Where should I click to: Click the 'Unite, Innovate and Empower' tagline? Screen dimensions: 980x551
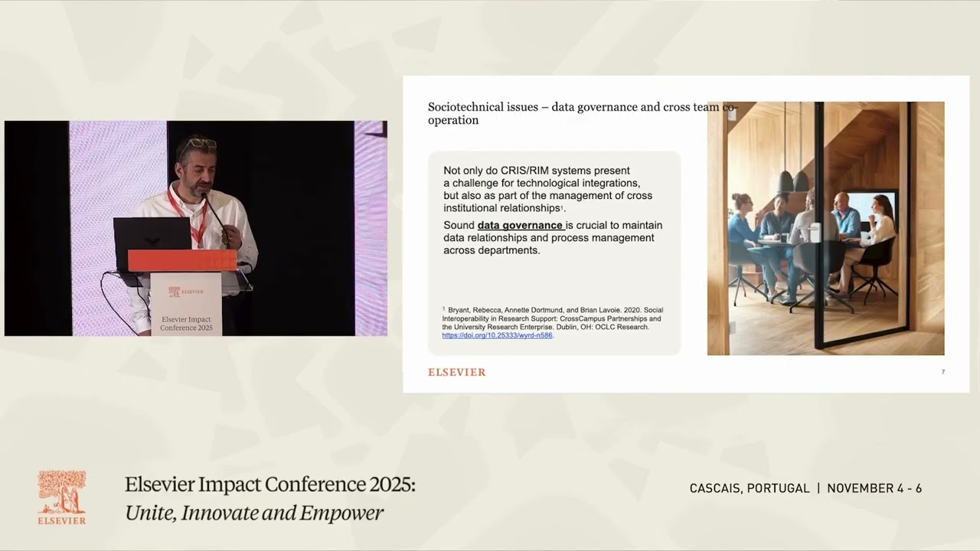tap(254, 513)
